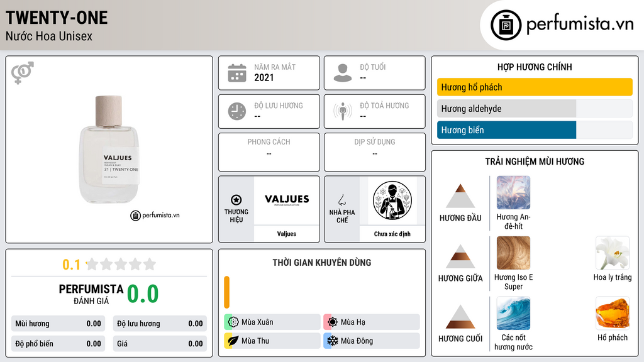The width and height of the screenshot is (644, 362).
Task: Open the Hoa ly trắng note image
Action: (613, 253)
